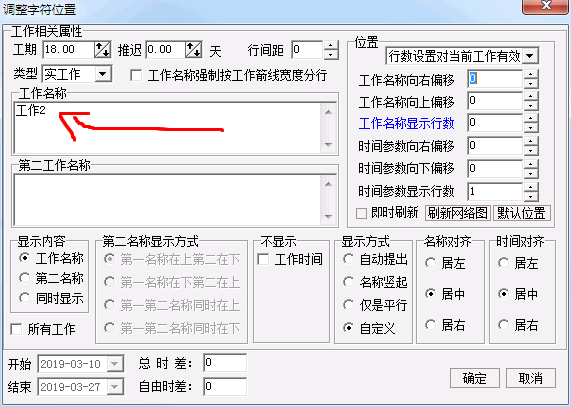Decrease 工作名称显示行数 spinner value
The image size is (571, 407).
pyautogui.click(x=531, y=128)
